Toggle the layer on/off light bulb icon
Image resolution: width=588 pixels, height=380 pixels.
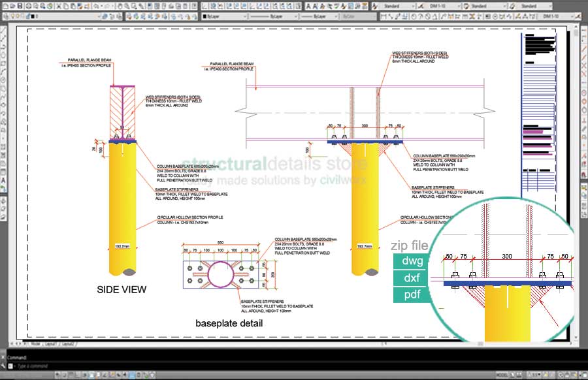coord(12,16)
